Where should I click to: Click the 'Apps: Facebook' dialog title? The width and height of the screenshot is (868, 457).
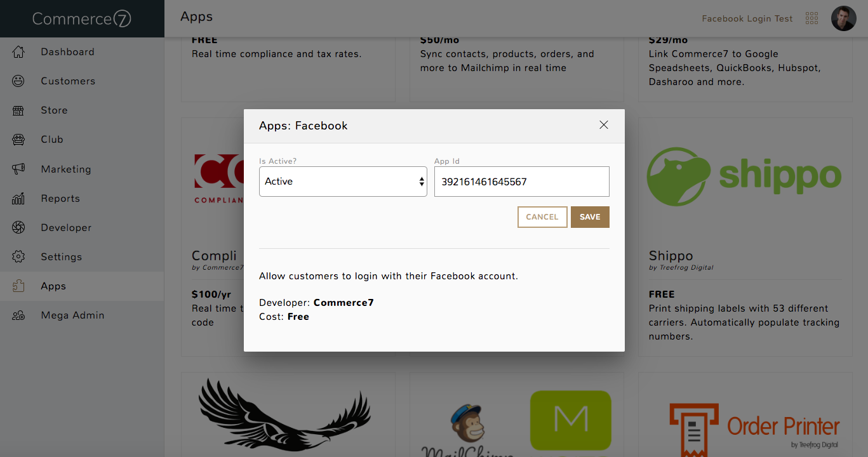point(303,126)
